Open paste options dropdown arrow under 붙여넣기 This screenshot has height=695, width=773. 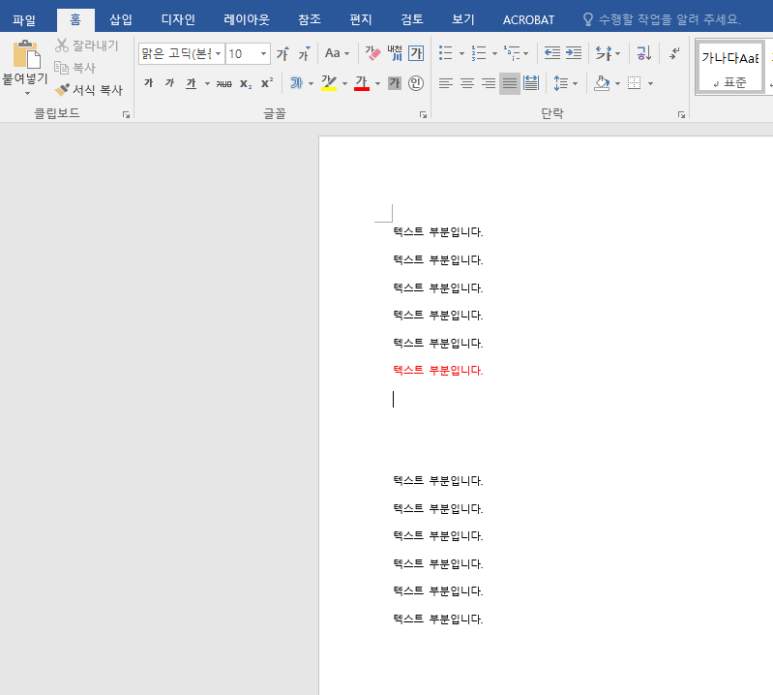(x=27, y=93)
